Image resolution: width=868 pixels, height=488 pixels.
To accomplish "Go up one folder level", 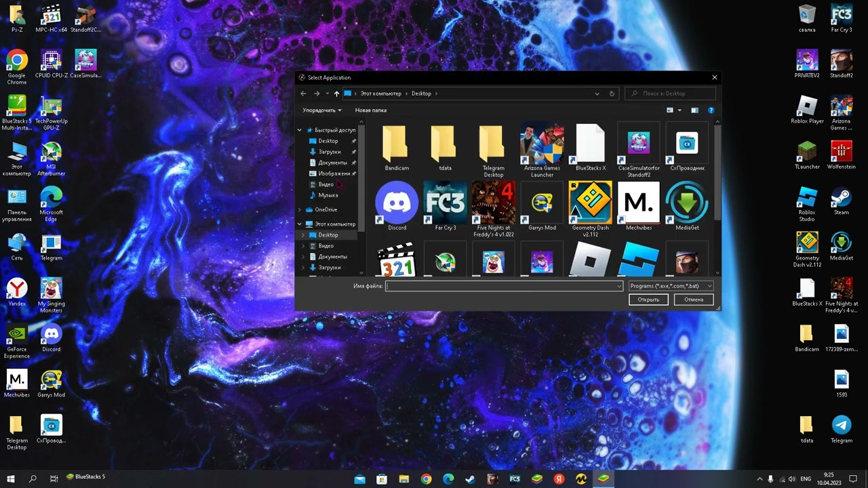I will coord(336,94).
